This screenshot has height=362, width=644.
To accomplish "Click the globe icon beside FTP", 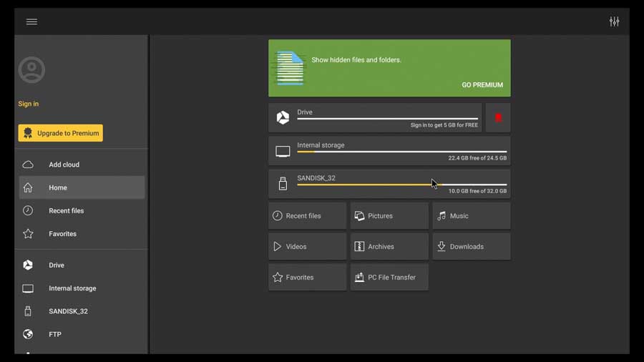I will pos(28,334).
